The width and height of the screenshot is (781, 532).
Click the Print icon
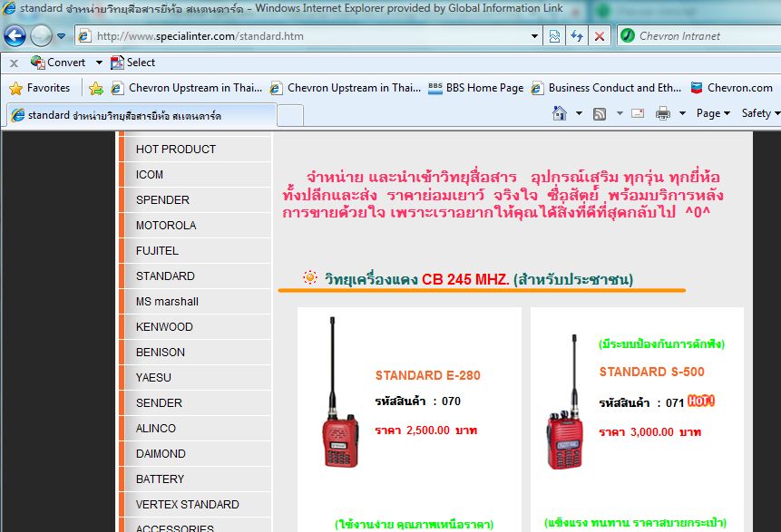pos(663,113)
